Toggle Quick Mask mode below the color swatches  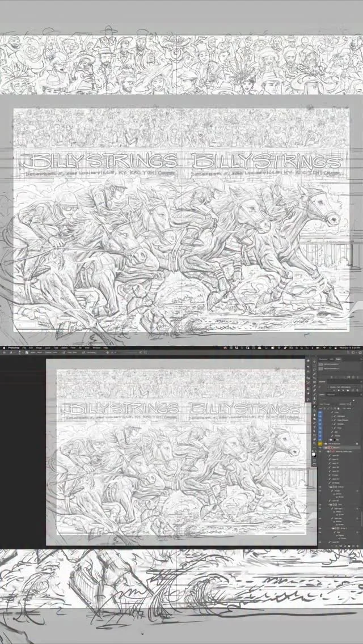coord(314,460)
